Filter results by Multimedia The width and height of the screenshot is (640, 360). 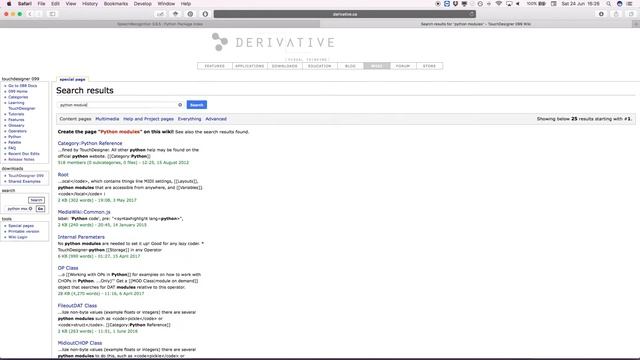pos(107,119)
